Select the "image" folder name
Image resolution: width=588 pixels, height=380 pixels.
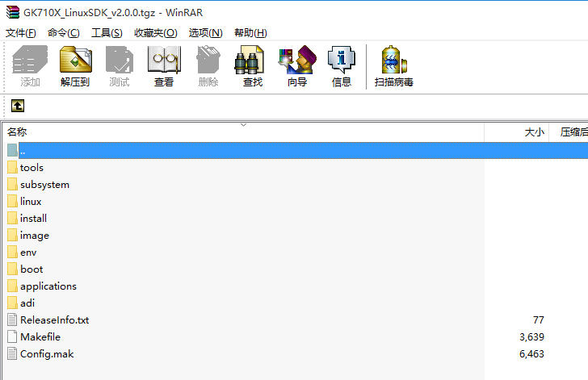click(x=35, y=236)
